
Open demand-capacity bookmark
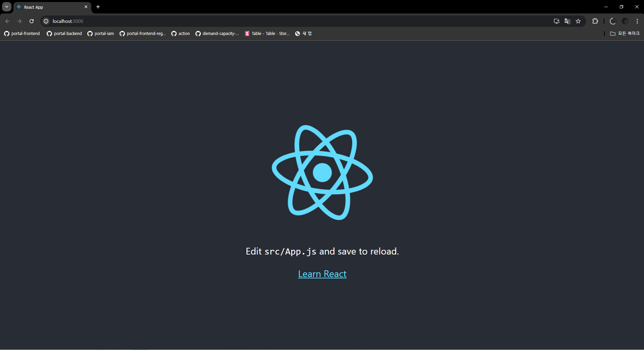coord(217,34)
